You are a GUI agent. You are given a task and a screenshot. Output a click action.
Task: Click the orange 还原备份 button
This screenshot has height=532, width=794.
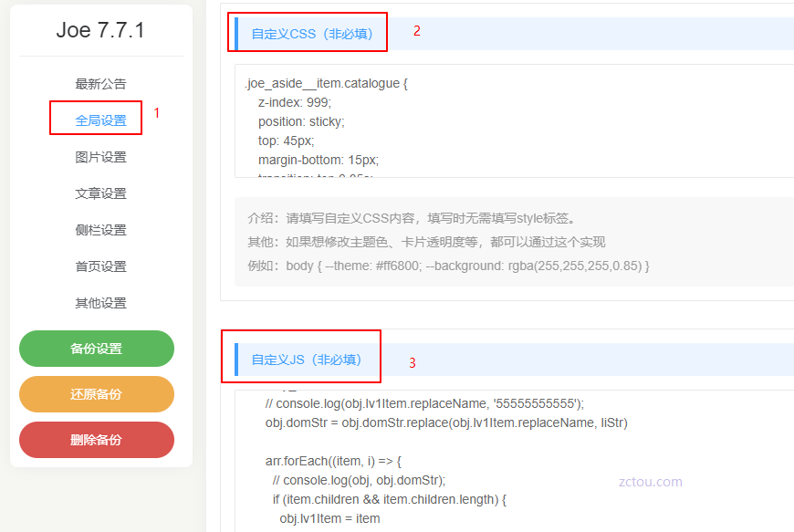pyautogui.click(x=96, y=394)
